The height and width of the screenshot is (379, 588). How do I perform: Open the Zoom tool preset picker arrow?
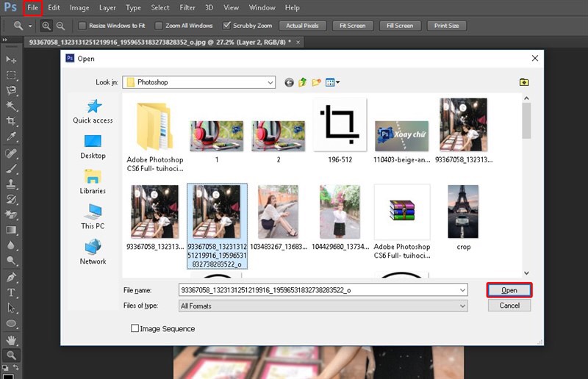coord(30,26)
